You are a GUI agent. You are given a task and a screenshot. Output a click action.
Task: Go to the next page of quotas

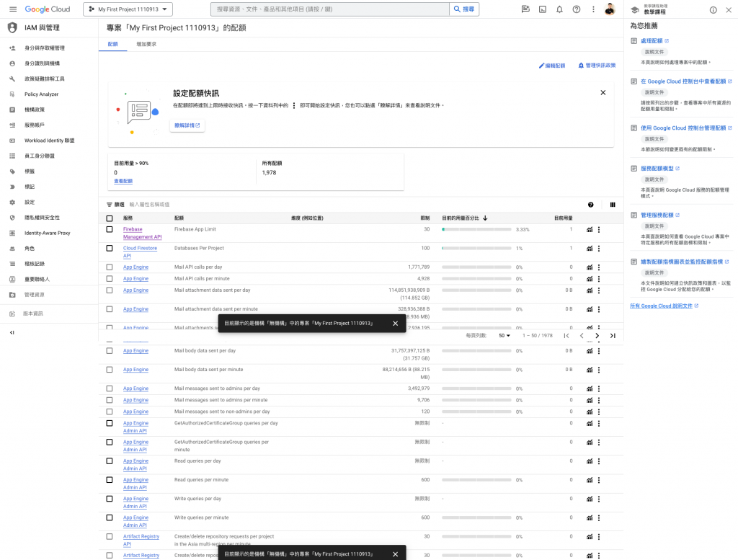tap(597, 336)
